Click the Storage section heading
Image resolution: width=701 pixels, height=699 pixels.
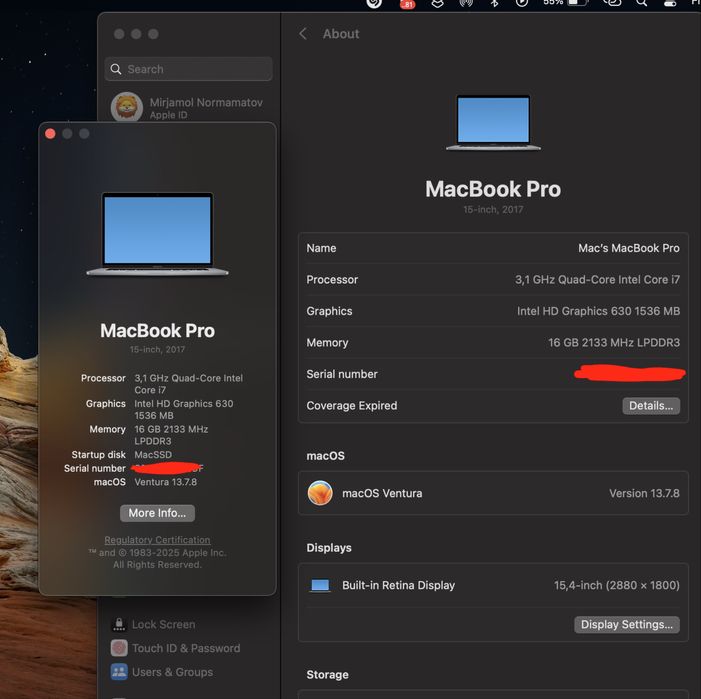(x=327, y=674)
